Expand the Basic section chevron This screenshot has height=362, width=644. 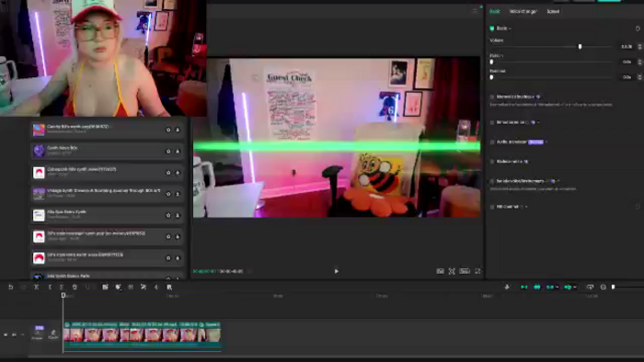pyautogui.click(x=510, y=28)
